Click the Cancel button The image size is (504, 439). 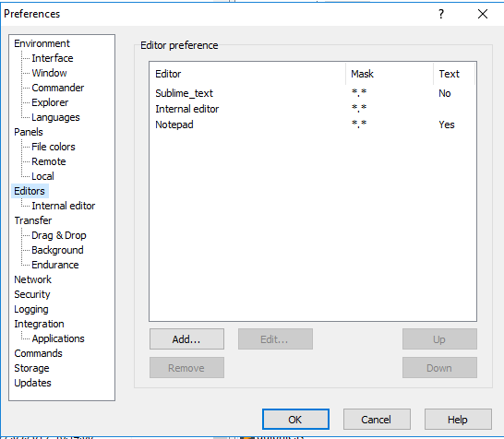(377, 420)
